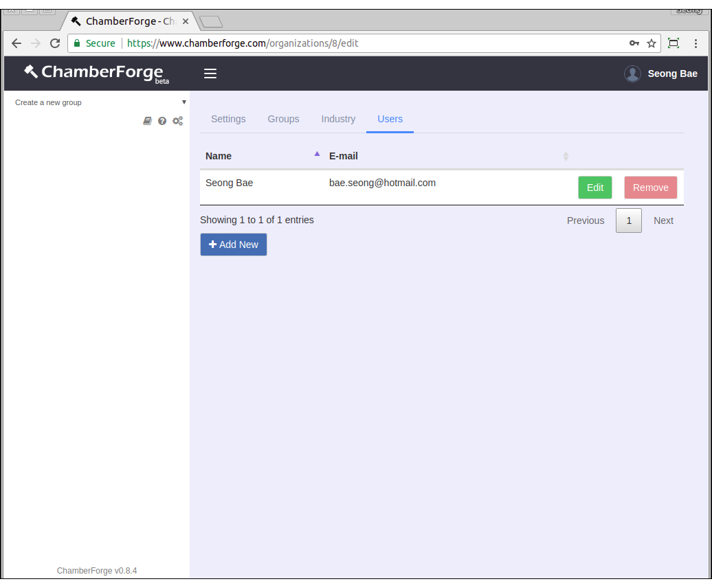The height and width of the screenshot is (588, 712).
Task: Click the Add New button
Action: coord(234,245)
